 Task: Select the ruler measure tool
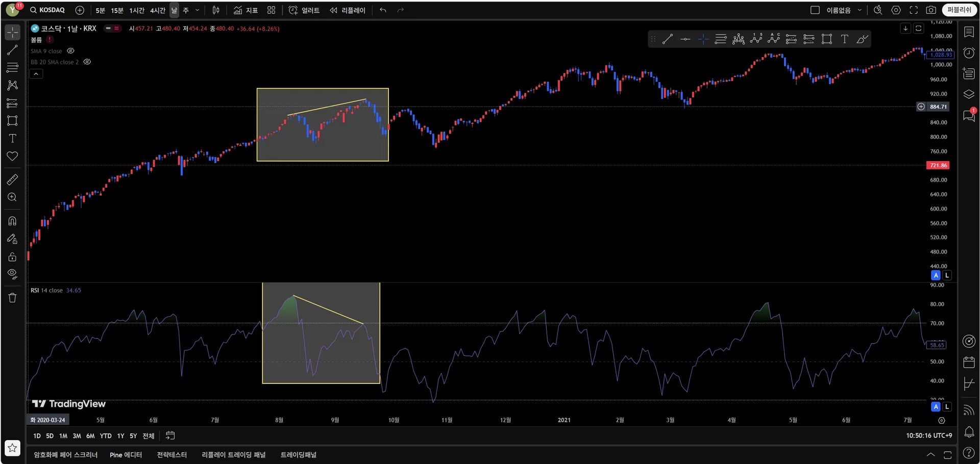(x=12, y=179)
